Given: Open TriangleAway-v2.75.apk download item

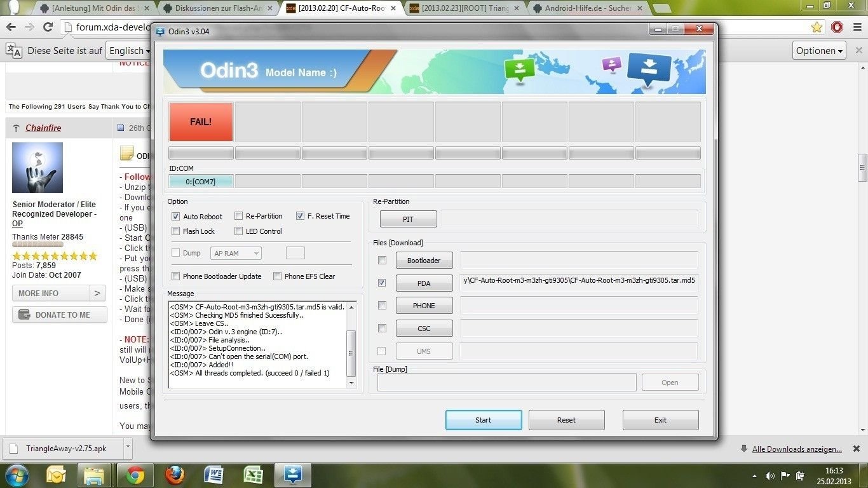Looking at the screenshot, I should pyautogui.click(x=62, y=448).
